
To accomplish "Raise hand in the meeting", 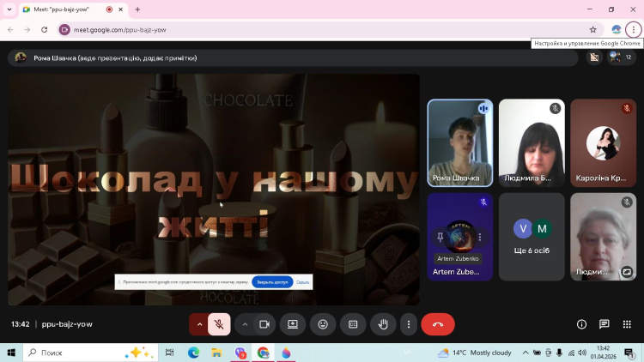I will coord(383,324).
